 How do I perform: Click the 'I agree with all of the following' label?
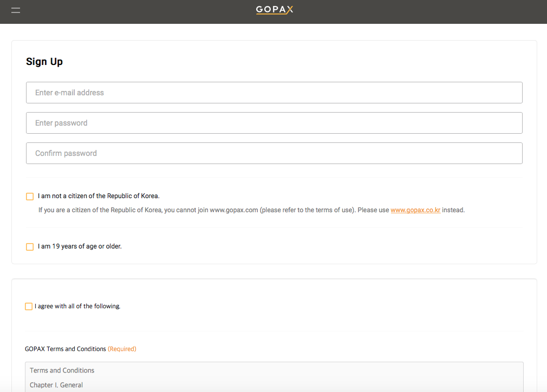click(77, 306)
